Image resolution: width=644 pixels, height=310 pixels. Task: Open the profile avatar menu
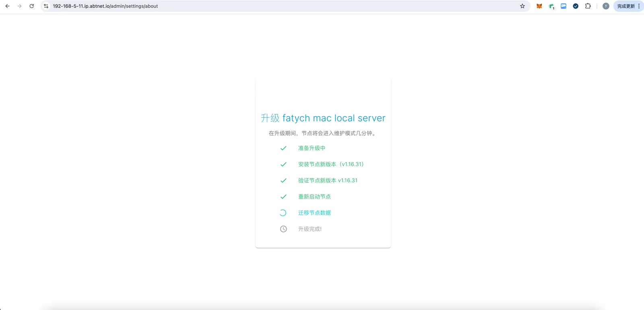606,6
